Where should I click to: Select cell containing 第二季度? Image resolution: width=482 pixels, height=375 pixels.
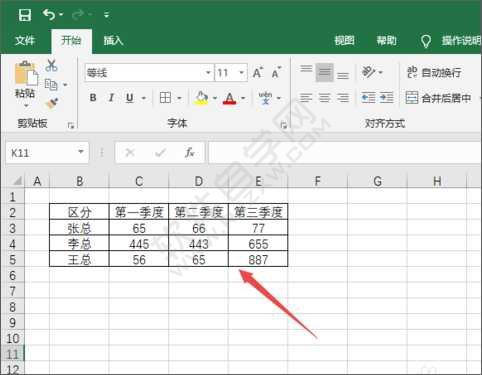(x=199, y=212)
